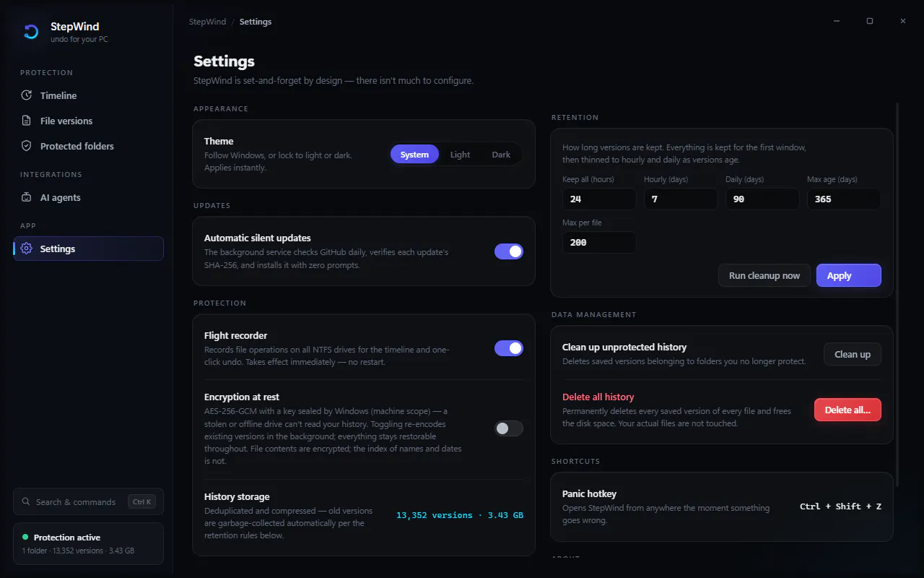Choose the System theme option
The image size is (924, 578).
[x=414, y=155]
